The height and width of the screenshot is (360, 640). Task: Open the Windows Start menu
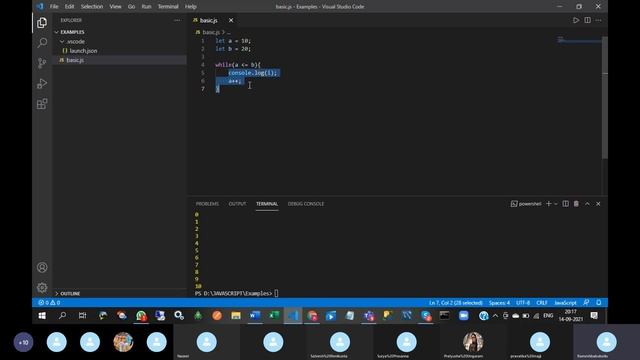tap(42, 316)
